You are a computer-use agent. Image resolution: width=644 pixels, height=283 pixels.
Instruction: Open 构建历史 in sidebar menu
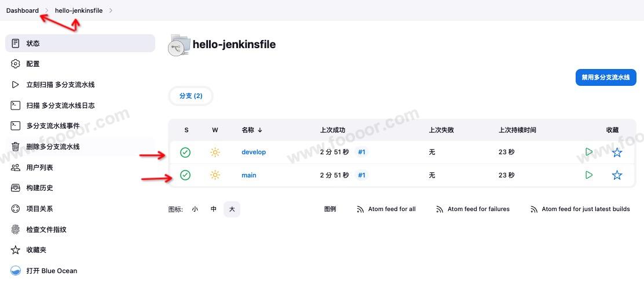pos(39,188)
